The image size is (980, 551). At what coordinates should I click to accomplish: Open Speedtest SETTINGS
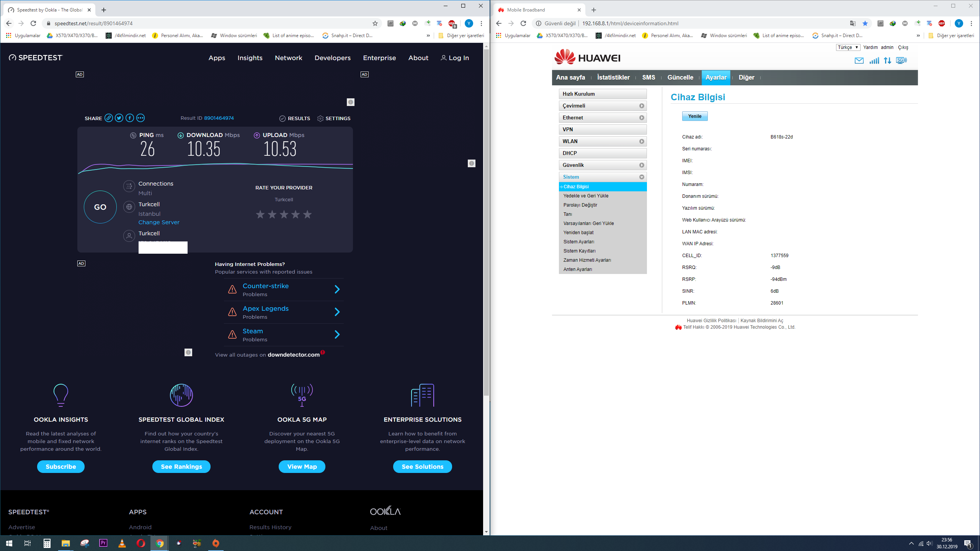point(334,118)
